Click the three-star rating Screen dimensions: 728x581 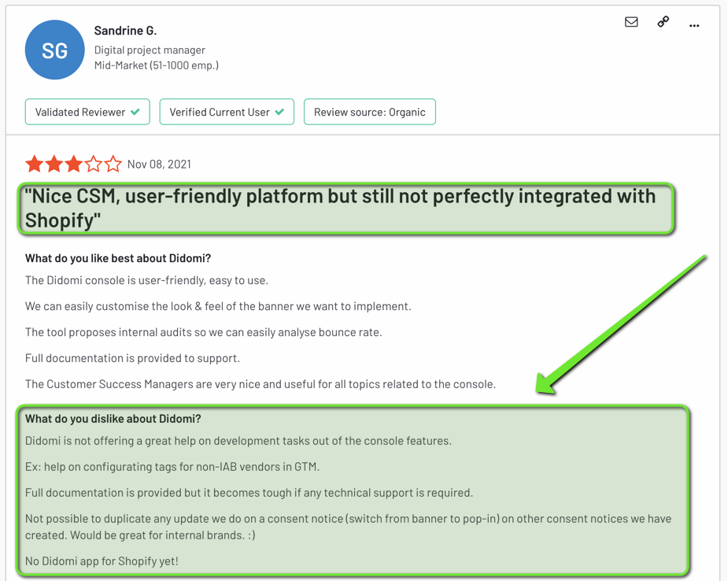[73, 165]
